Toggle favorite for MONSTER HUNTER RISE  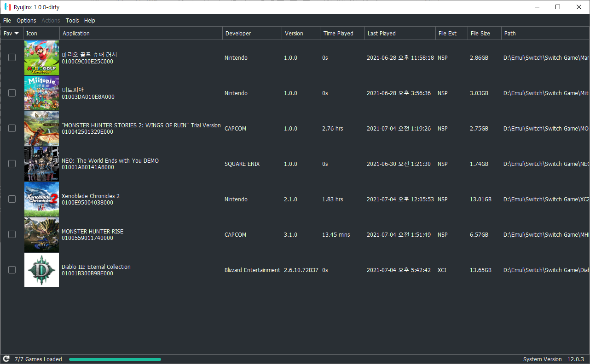pos(12,234)
